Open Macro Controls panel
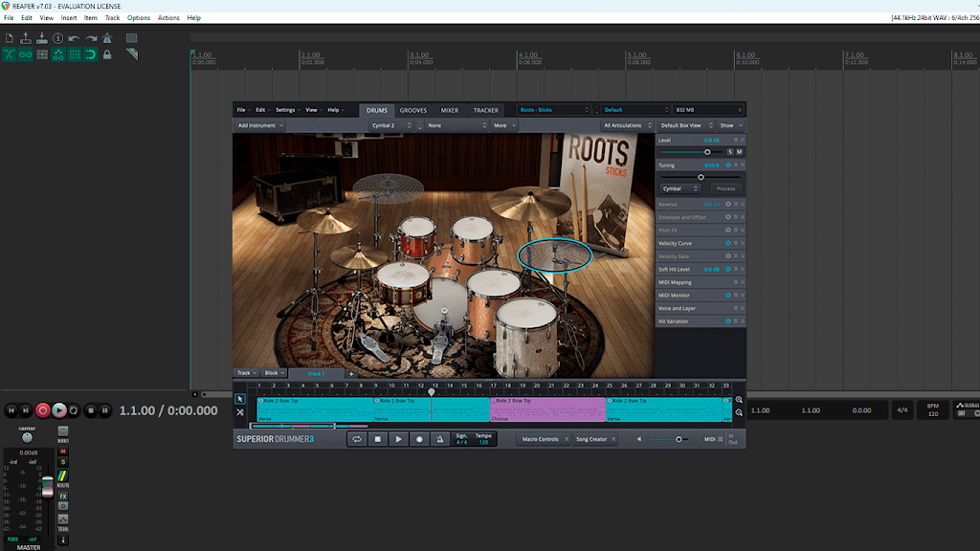Screen dimensions: 980x551 (544, 439)
